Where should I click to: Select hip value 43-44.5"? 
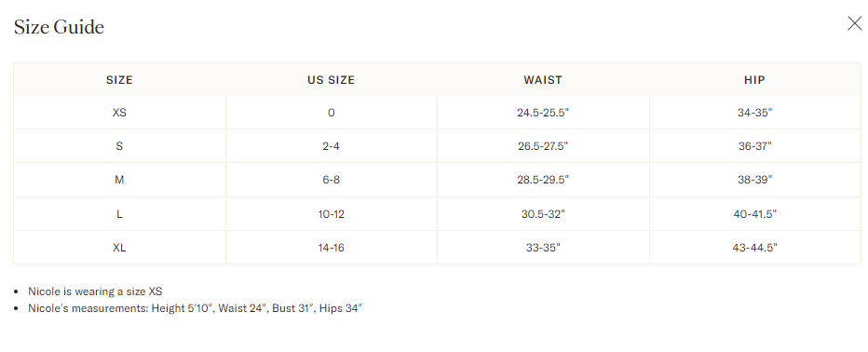(x=754, y=248)
